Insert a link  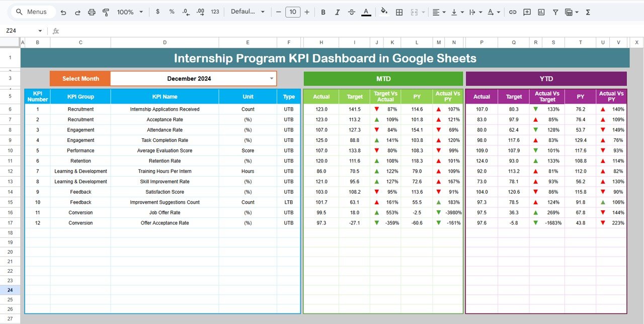513,12
